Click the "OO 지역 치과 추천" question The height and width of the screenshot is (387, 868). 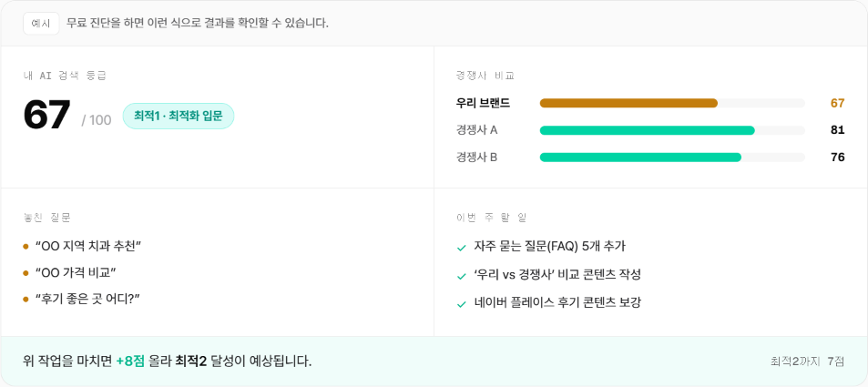[88, 246]
